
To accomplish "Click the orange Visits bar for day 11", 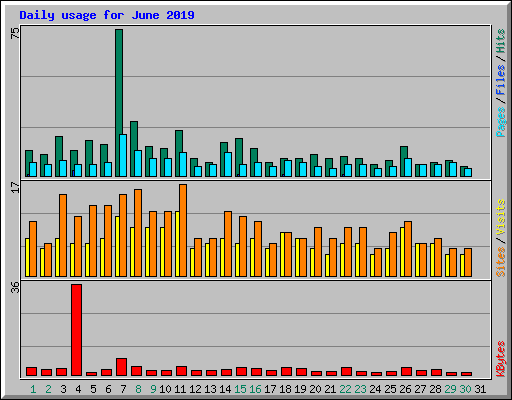I will [183, 230].
